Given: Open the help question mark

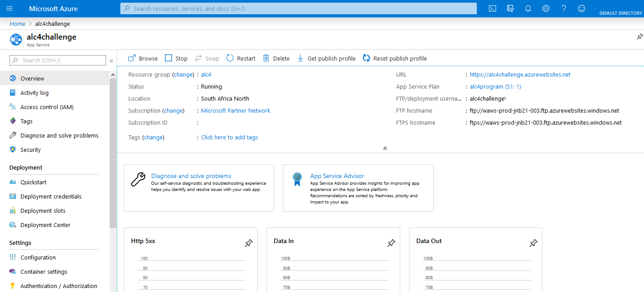Looking at the screenshot, I should [564, 8].
